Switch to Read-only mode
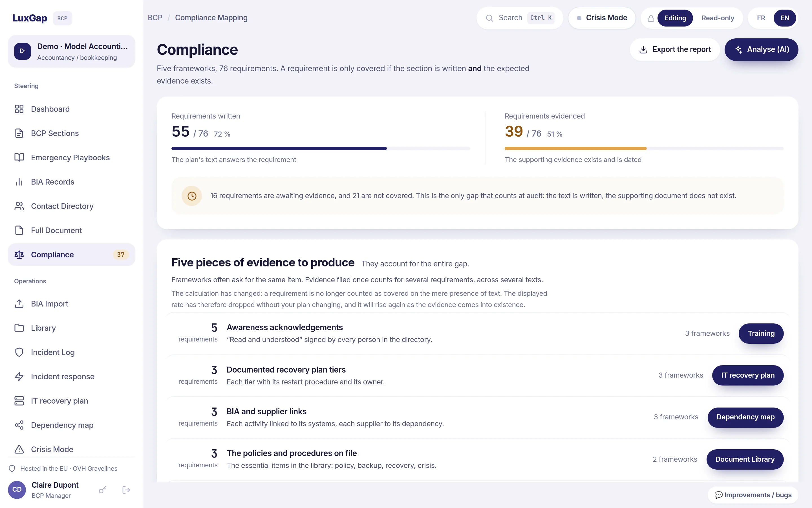Screen dimensions: 812x508 point(718,18)
